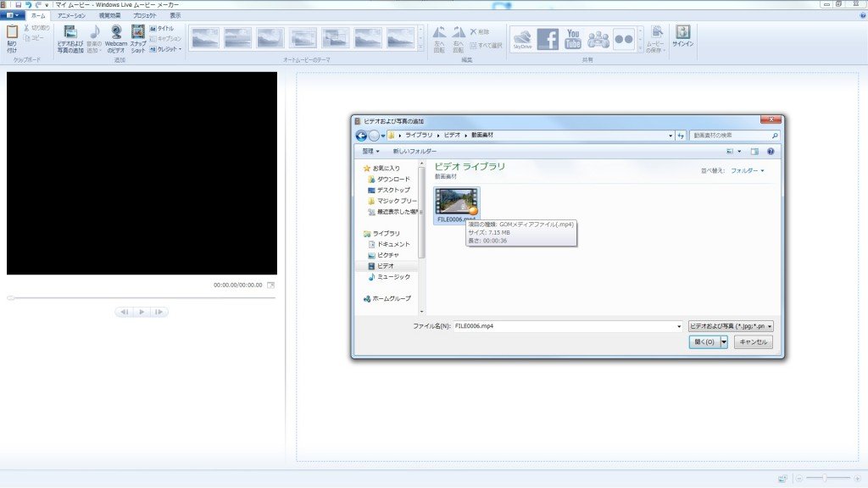The image size is (868, 488).
Task: Click the Windows Live Groups share icon
Action: coord(598,39)
